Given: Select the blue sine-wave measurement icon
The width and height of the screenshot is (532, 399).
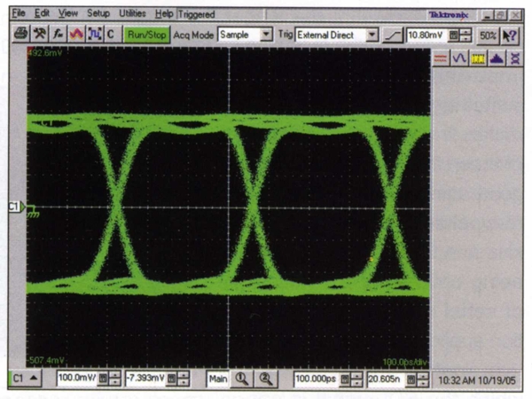Looking at the screenshot, I should (x=459, y=58).
